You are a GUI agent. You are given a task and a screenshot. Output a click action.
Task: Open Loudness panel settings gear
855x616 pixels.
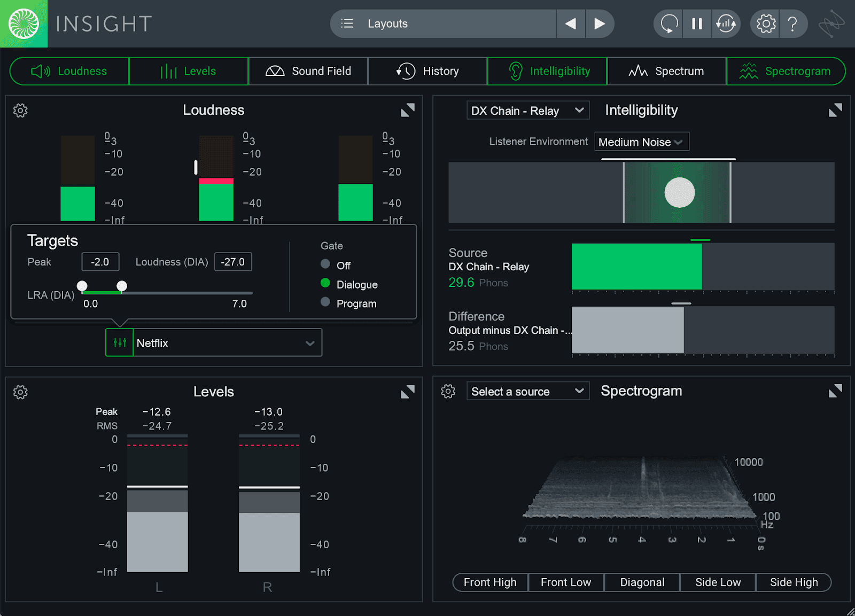[x=20, y=111]
